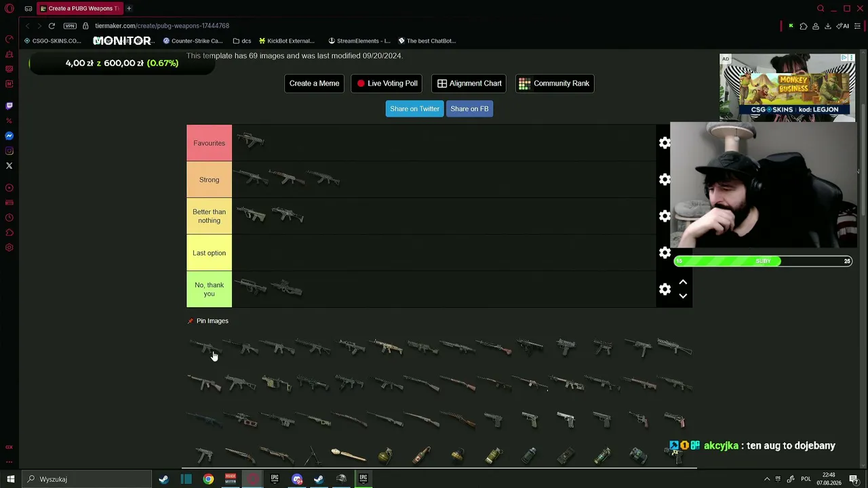
Task: Open Steam from the taskbar
Action: click(163, 479)
